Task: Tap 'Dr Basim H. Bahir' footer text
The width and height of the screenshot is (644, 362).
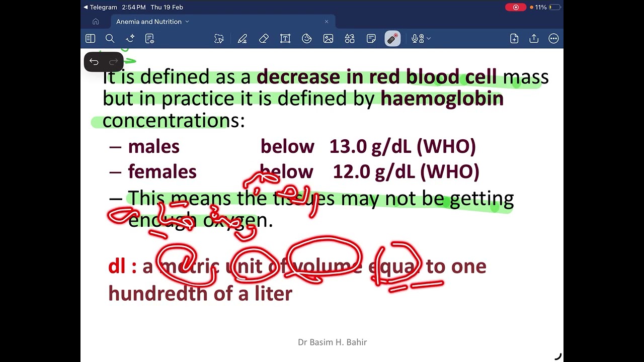Action: [x=333, y=342]
